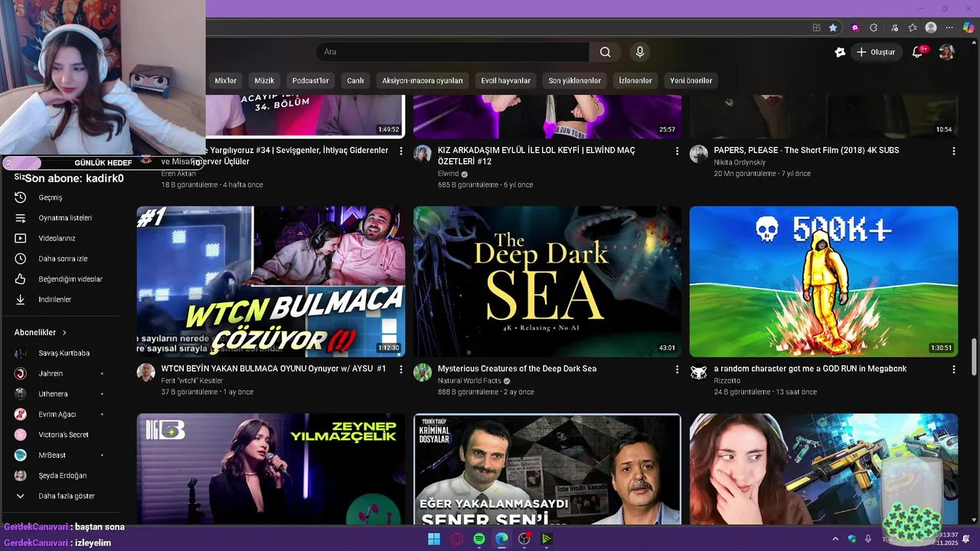The width and height of the screenshot is (980, 551).
Task: Open Opera GX from the taskbar
Action: tap(457, 539)
